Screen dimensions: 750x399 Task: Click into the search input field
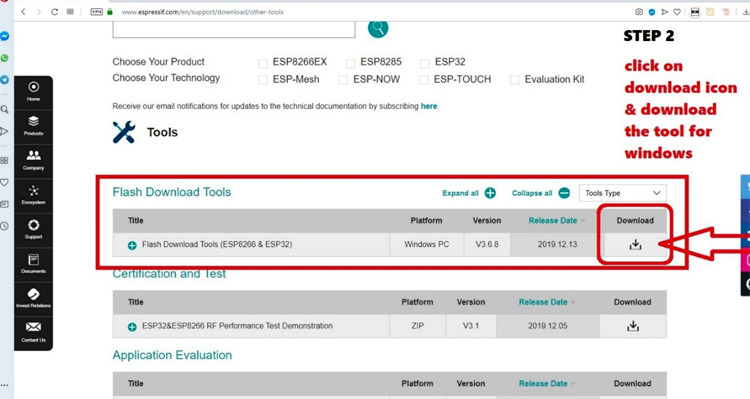tap(234, 29)
